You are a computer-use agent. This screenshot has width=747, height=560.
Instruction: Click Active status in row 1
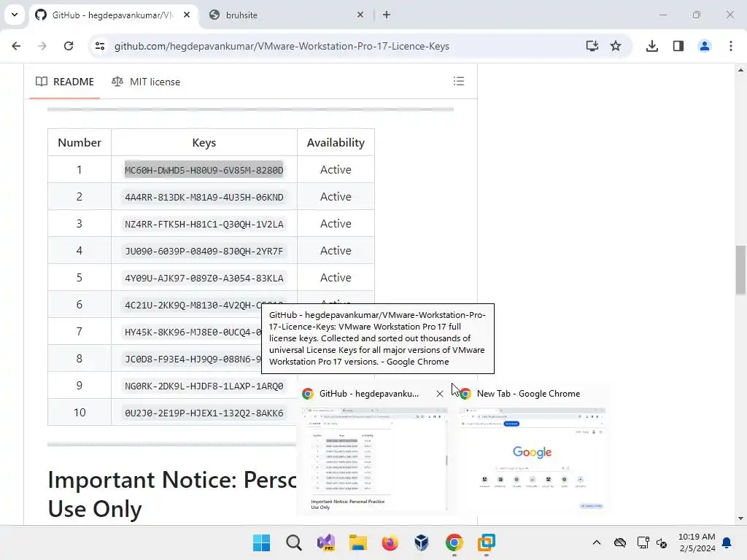coord(336,169)
